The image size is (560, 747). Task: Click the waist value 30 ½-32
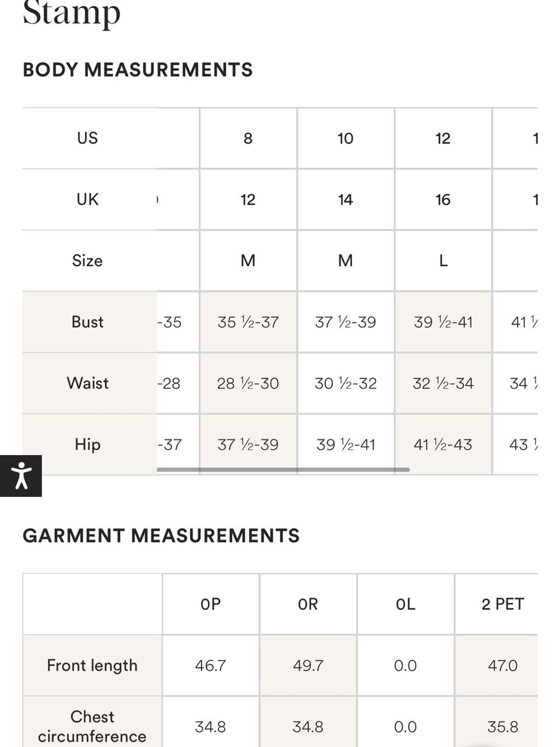click(x=346, y=383)
